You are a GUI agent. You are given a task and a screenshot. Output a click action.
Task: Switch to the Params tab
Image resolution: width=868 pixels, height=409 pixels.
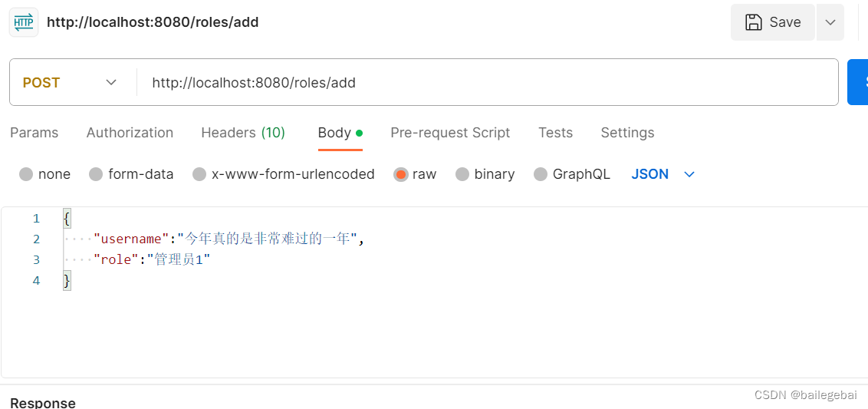click(34, 133)
